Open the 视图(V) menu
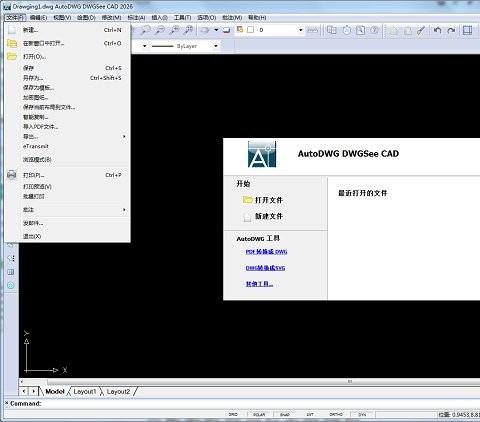The height and width of the screenshot is (422, 480). click(62, 17)
